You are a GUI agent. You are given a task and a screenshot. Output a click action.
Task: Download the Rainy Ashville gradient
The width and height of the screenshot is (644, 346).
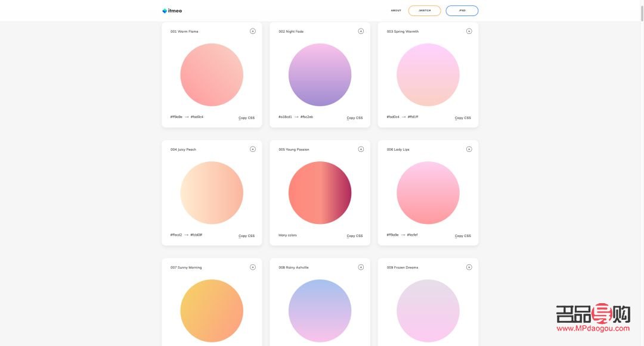tap(361, 267)
